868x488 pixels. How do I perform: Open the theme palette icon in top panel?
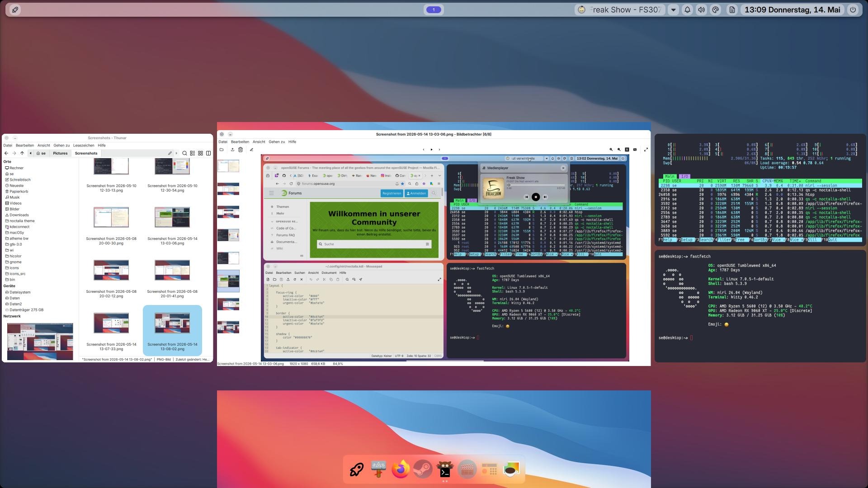[x=716, y=9]
